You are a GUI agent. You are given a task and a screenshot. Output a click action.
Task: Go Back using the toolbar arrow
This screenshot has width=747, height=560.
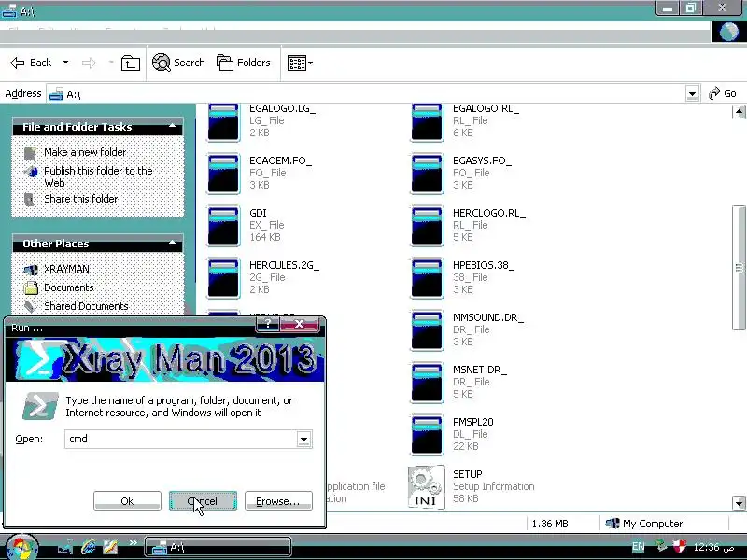[x=31, y=63]
